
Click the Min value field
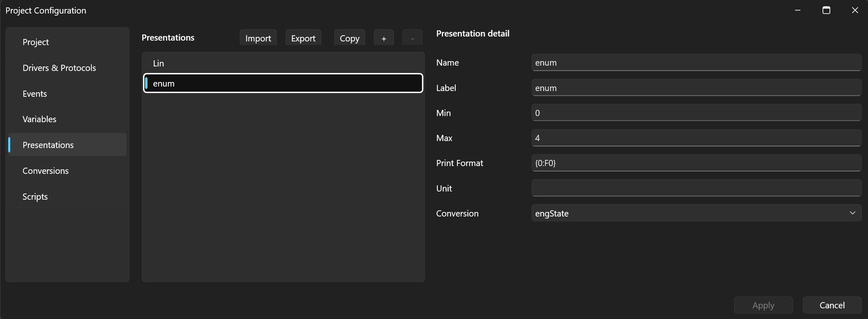tap(696, 113)
